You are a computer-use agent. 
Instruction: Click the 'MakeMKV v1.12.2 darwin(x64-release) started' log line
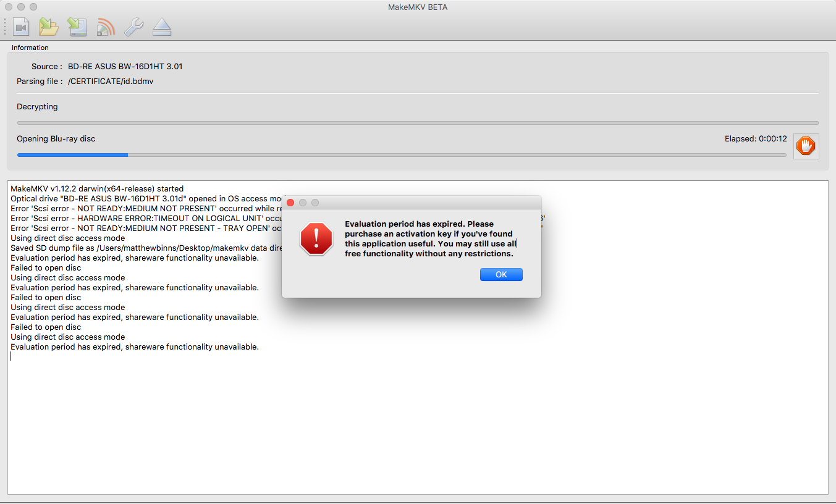pos(97,189)
